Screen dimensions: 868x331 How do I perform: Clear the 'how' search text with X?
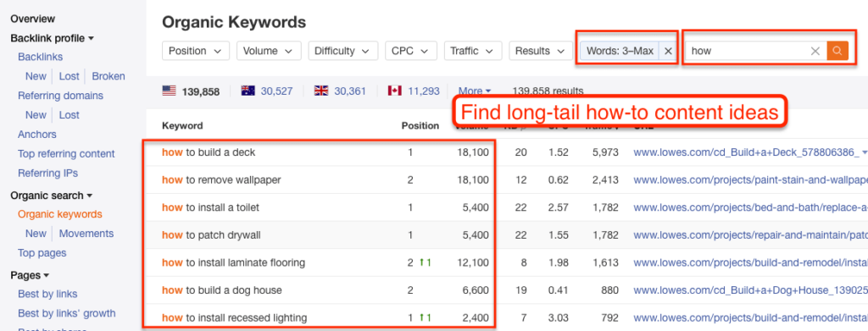[815, 51]
